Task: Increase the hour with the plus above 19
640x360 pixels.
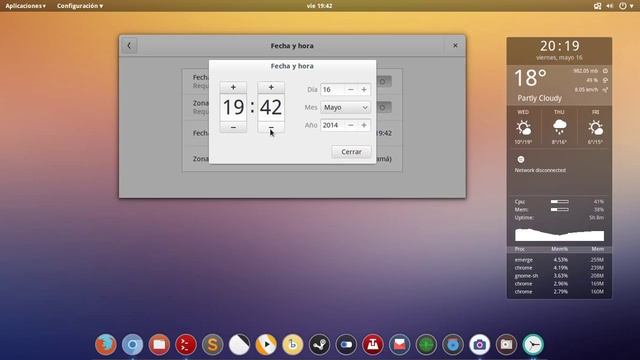Action: tap(233, 87)
